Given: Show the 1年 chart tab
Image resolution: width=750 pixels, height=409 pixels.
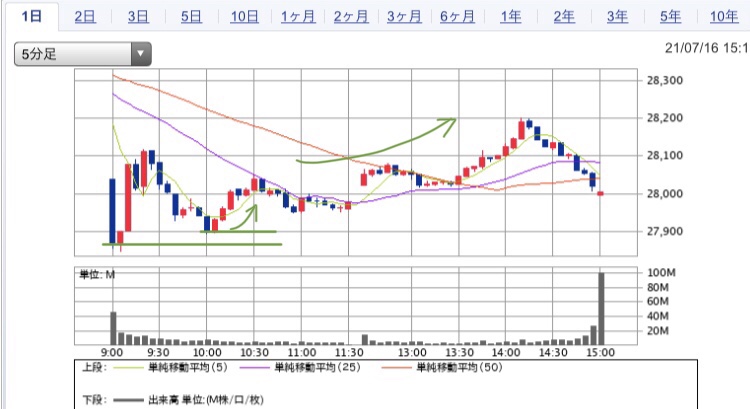Looking at the screenshot, I should point(510,17).
